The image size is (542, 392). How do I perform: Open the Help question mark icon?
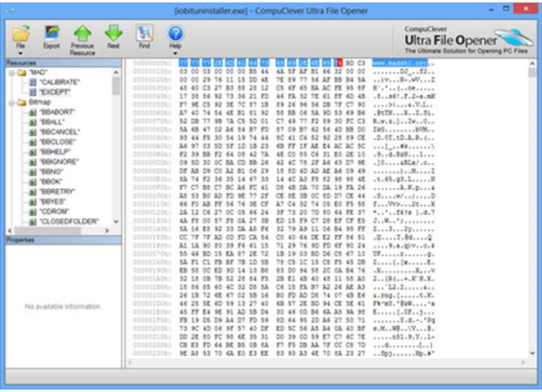tap(175, 33)
